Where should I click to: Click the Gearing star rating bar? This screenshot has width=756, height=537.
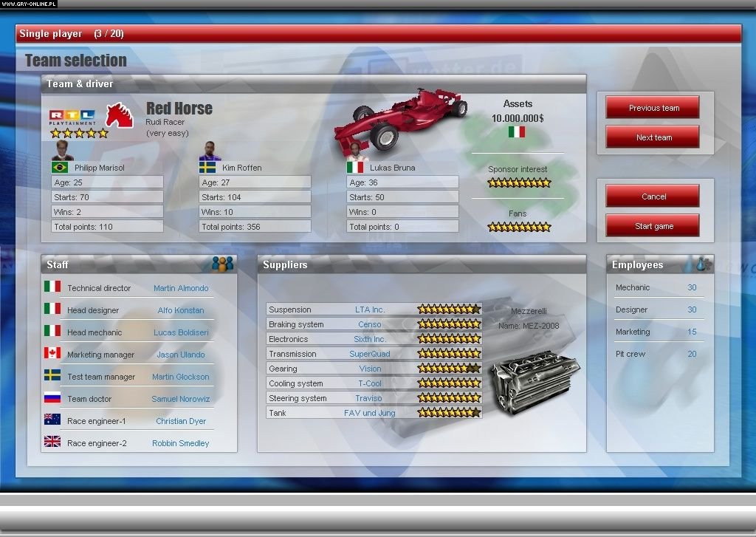point(449,369)
